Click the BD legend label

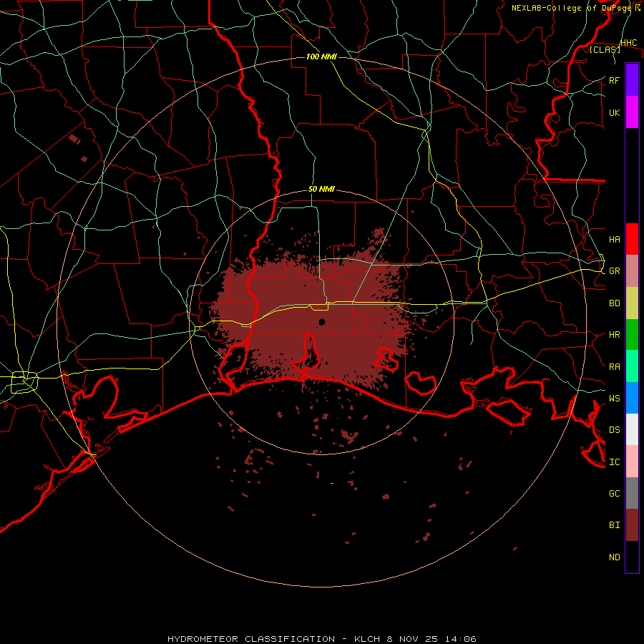coord(615,303)
